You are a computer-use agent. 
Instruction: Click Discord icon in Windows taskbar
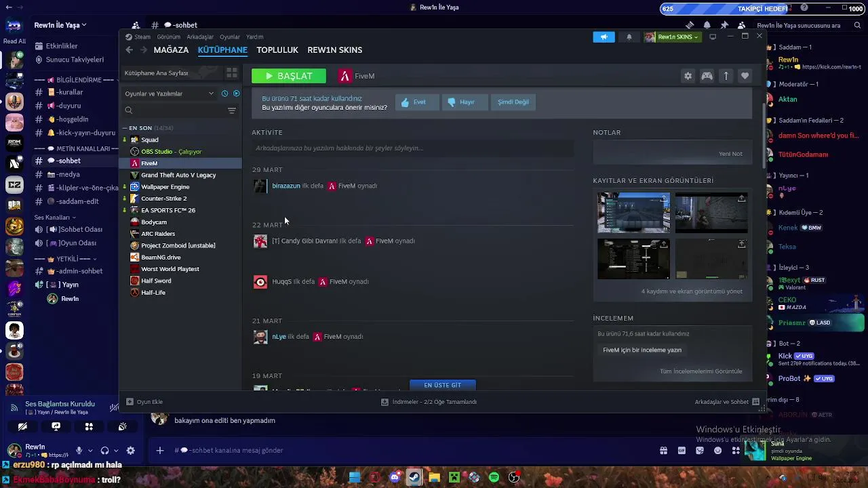pyautogui.click(x=395, y=478)
